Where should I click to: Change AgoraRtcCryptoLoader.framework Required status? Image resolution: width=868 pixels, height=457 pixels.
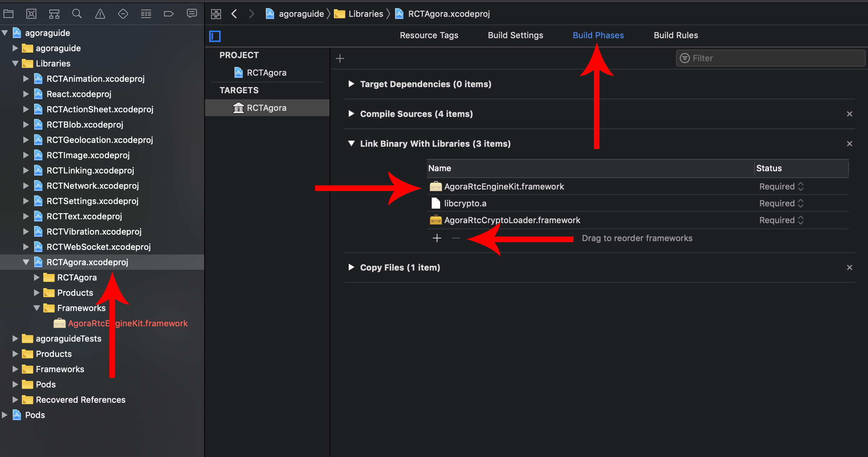click(781, 220)
